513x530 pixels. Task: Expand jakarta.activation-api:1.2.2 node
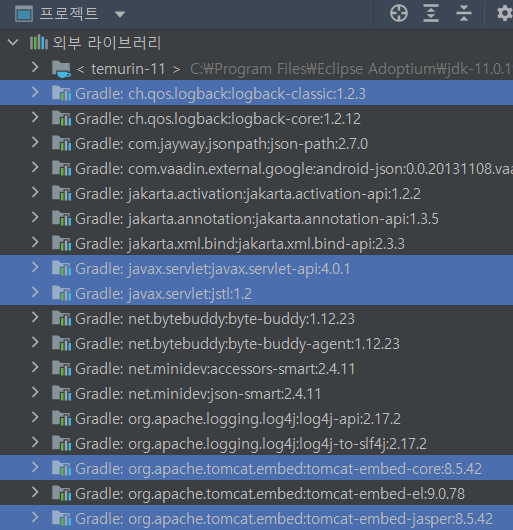(35, 193)
